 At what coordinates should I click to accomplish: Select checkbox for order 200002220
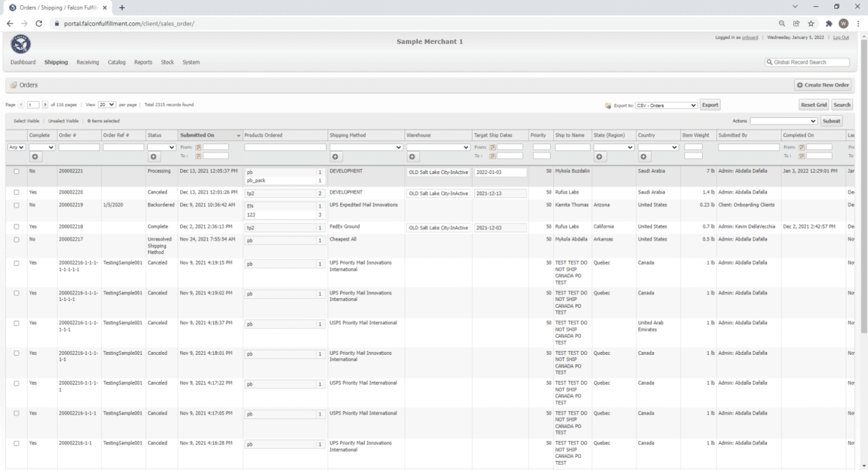pos(16,193)
